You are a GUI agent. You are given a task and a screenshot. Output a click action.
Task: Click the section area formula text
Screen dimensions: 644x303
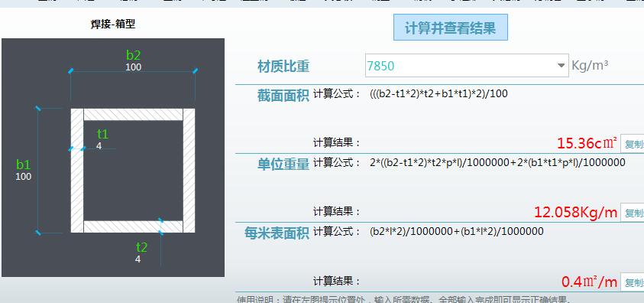pyautogui.click(x=439, y=94)
